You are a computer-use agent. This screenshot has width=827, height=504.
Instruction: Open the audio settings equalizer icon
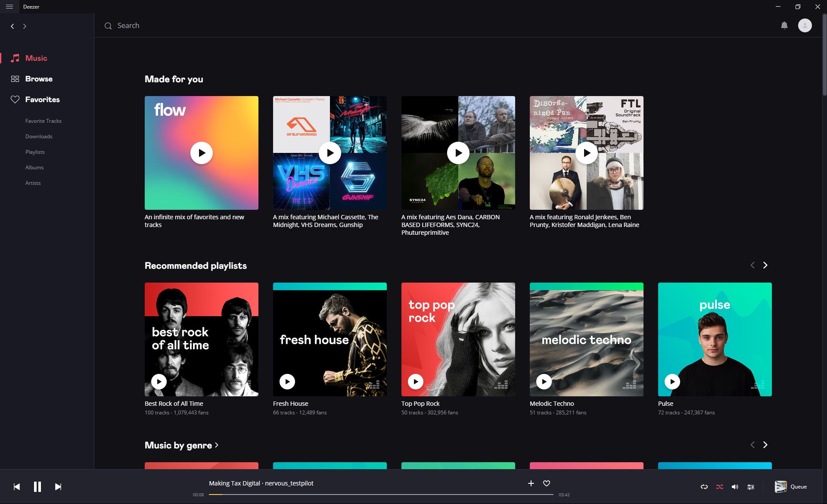click(751, 487)
